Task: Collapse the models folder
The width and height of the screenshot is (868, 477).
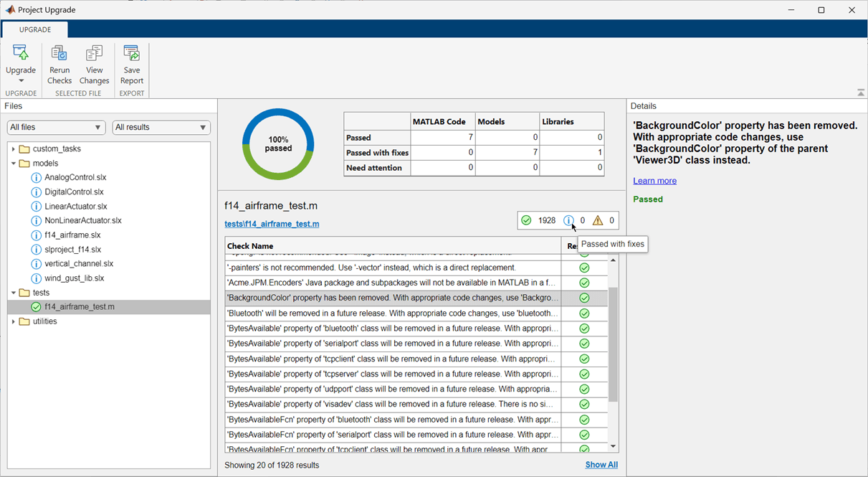Action: pos(14,164)
